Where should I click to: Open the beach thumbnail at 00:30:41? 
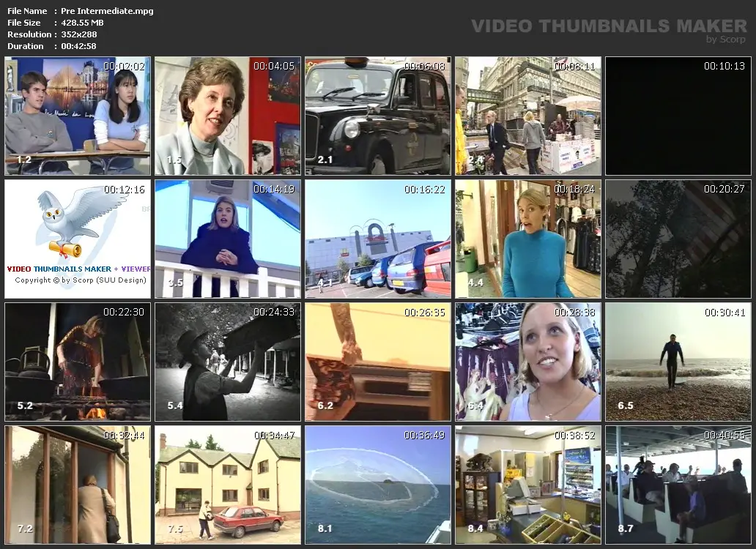pos(678,362)
